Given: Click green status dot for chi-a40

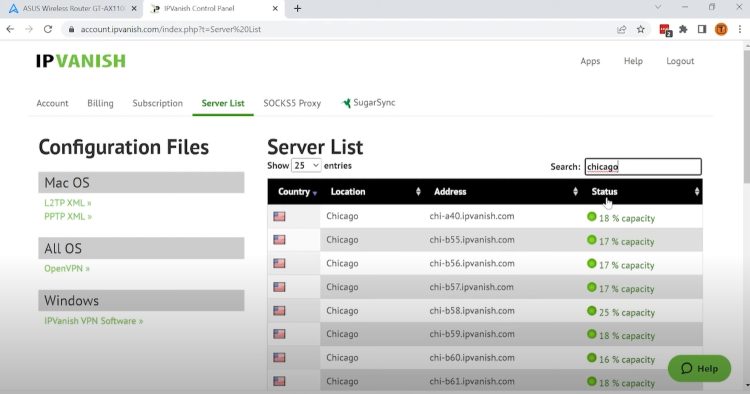Looking at the screenshot, I should coord(592,217).
